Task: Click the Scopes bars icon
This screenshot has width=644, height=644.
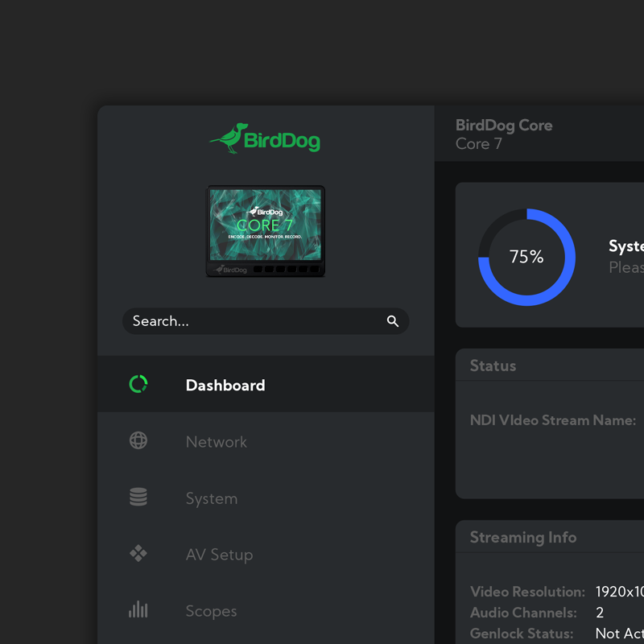Action: tap(138, 609)
